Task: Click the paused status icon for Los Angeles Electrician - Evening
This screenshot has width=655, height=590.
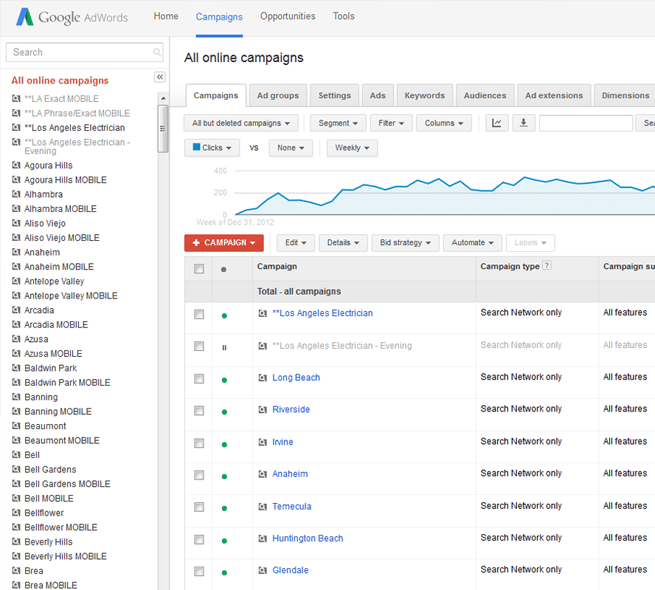Action: (224, 348)
